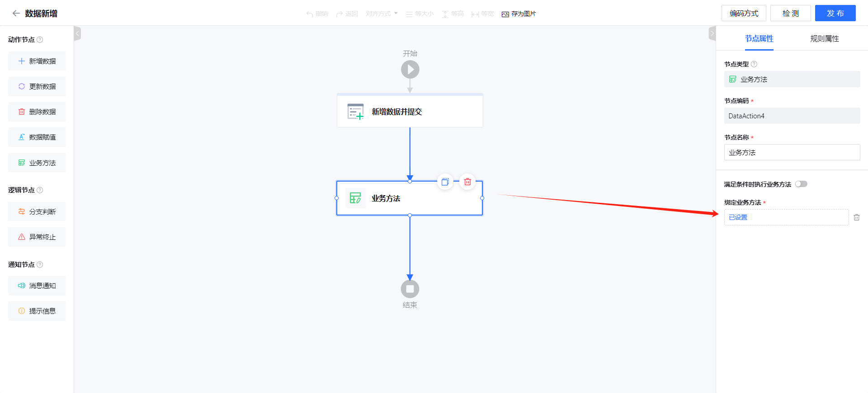The width and height of the screenshot is (868, 393).
Task: Add a 分支判断 logic node
Action: pos(37,211)
